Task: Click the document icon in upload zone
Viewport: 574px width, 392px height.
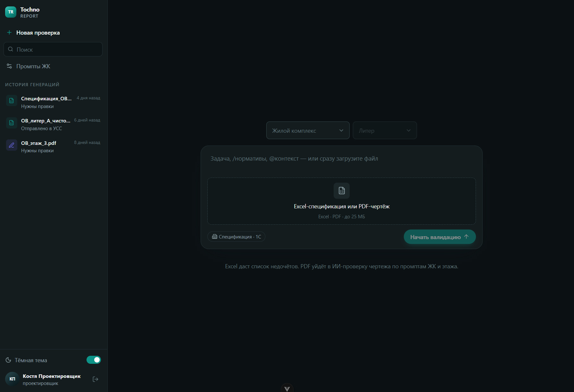Action: click(x=342, y=191)
